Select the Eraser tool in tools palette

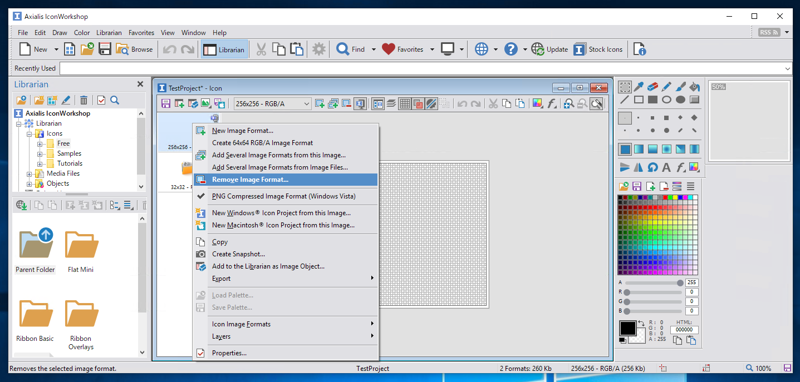(653, 87)
